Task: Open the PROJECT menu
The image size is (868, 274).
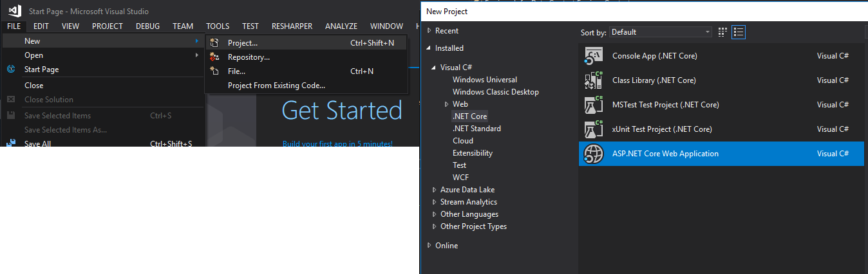Action: click(x=108, y=26)
